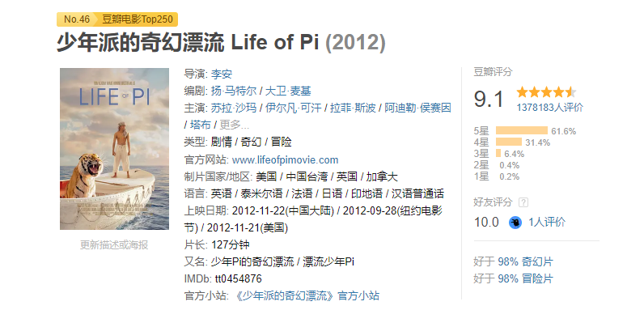Open the Life of Pi poster image
Image resolution: width=644 pixels, height=327 pixels.
pyautogui.click(x=115, y=149)
